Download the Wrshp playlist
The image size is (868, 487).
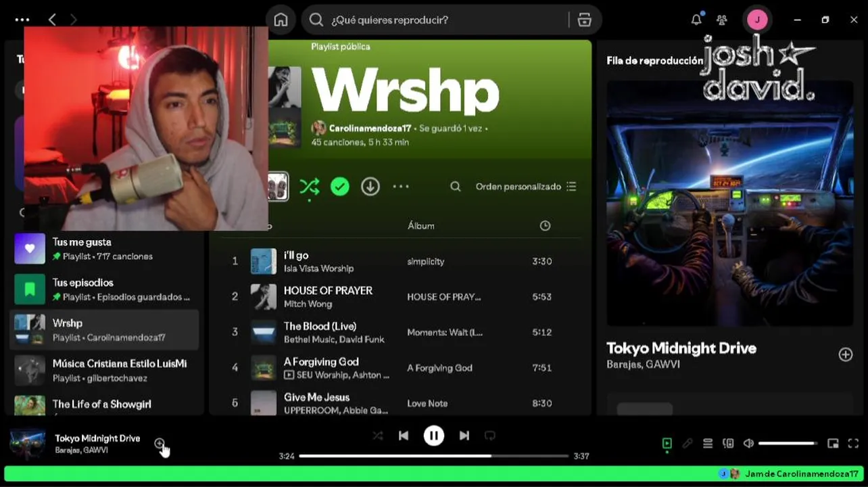tap(370, 187)
